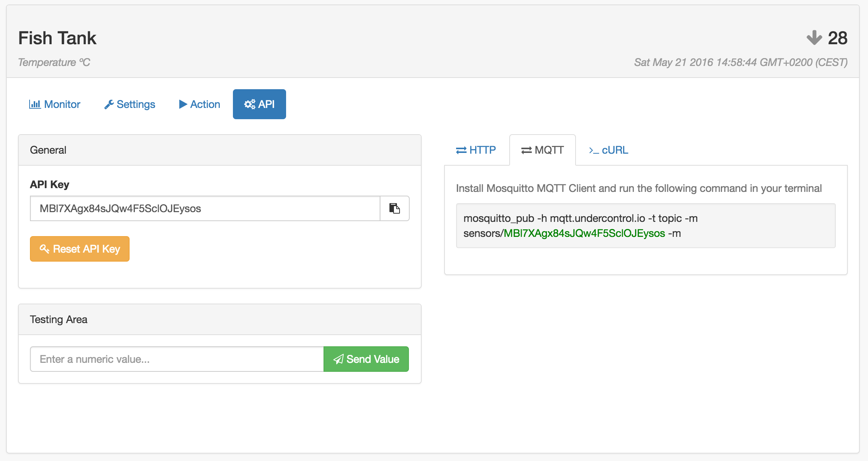Image resolution: width=868 pixels, height=461 pixels.
Task: Select the HTTP tab
Action: pyautogui.click(x=476, y=150)
